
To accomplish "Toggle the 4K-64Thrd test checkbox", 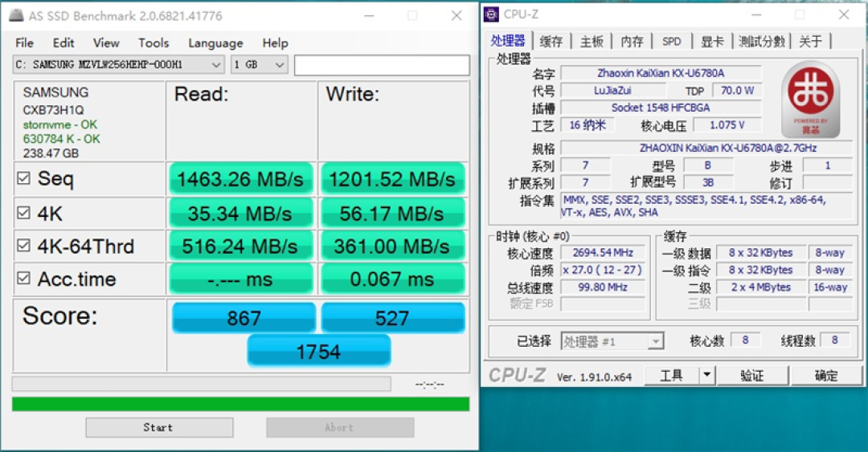I will 23,246.
